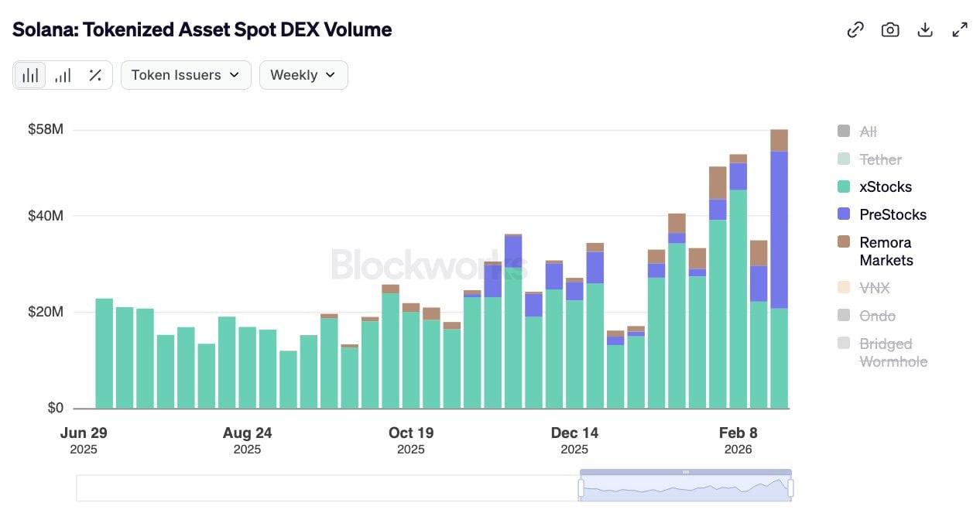
Task: Copy chart link via chain icon
Action: [855, 29]
